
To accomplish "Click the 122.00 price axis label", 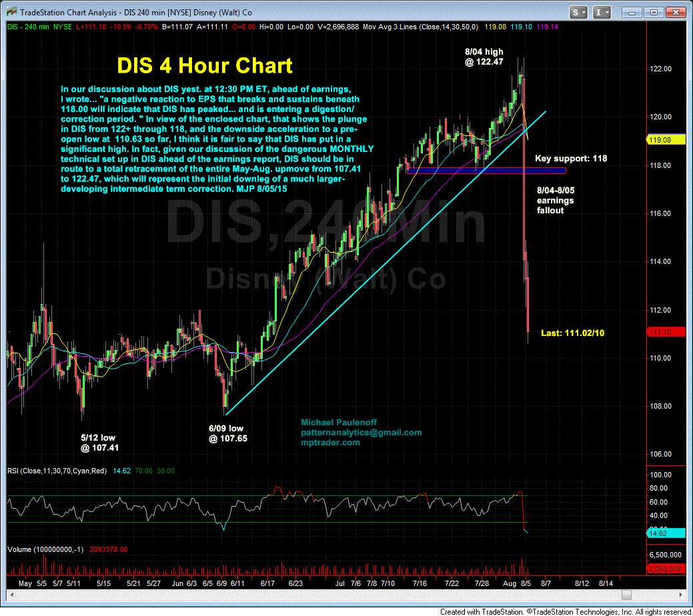I will coord(660,69).
